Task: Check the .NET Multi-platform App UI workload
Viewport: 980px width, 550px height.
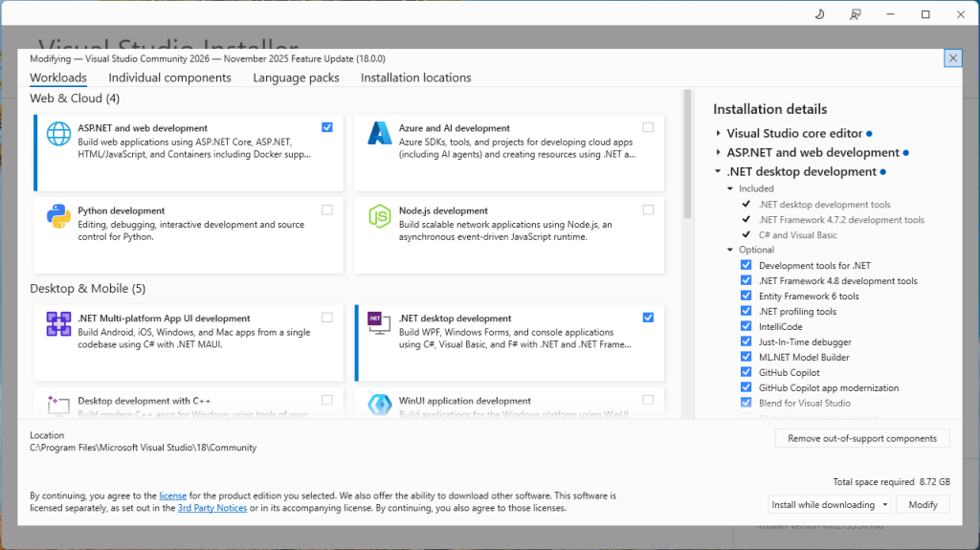Action: click(327, 317)
